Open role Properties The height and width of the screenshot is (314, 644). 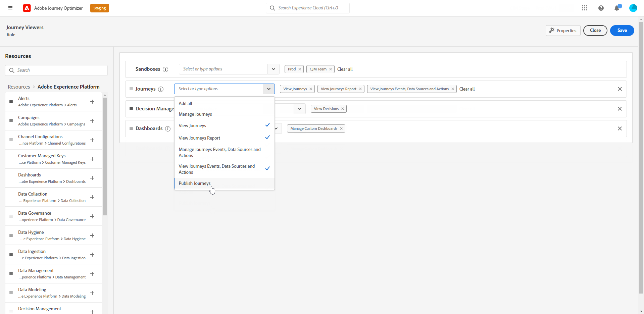pyautogui.click(x=563, y=31)
